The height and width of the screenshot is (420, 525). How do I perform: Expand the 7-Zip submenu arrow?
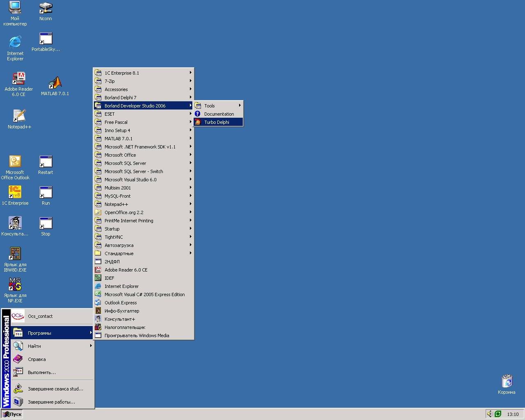point(191,81)
